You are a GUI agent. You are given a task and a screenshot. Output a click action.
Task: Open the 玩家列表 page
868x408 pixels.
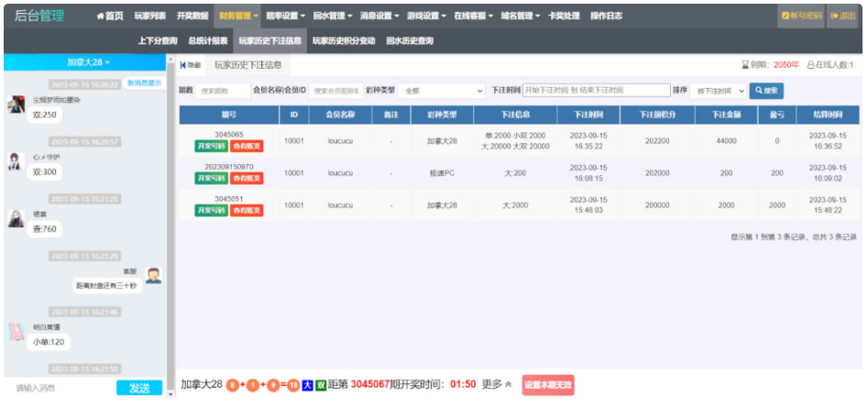(150, 17)
